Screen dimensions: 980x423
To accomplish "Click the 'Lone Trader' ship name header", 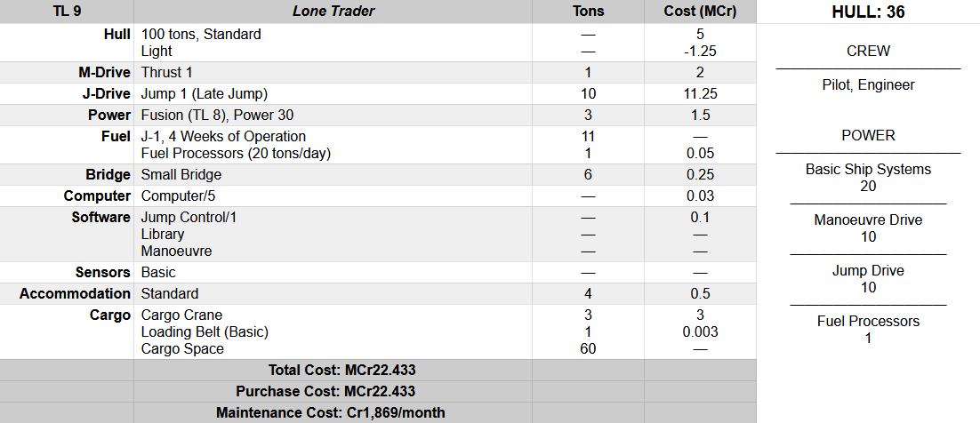I will pyautogui.click(x=333, y=12).
